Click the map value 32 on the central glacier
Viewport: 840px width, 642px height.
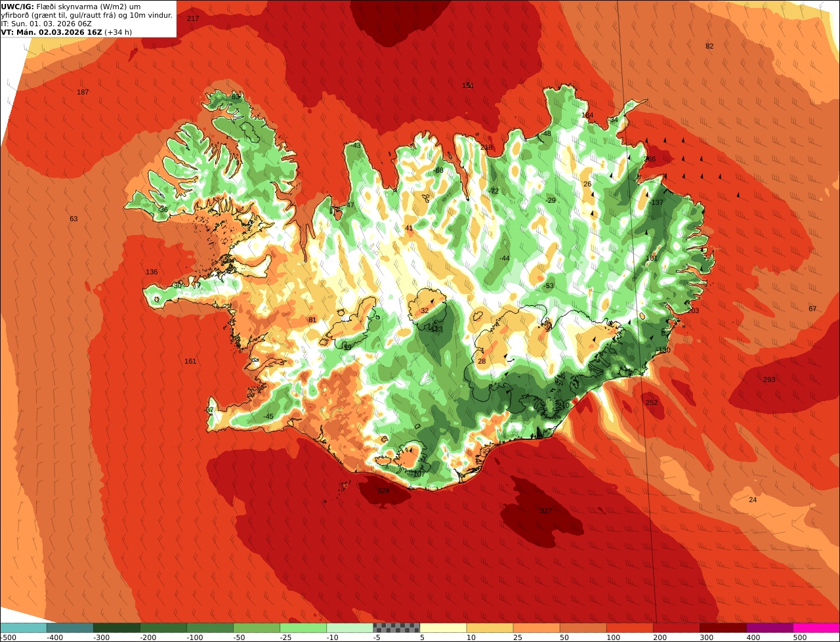coord(425,310)
